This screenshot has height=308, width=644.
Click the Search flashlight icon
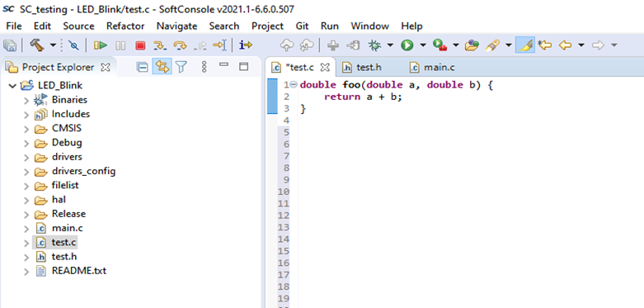[x=492, y=45]
